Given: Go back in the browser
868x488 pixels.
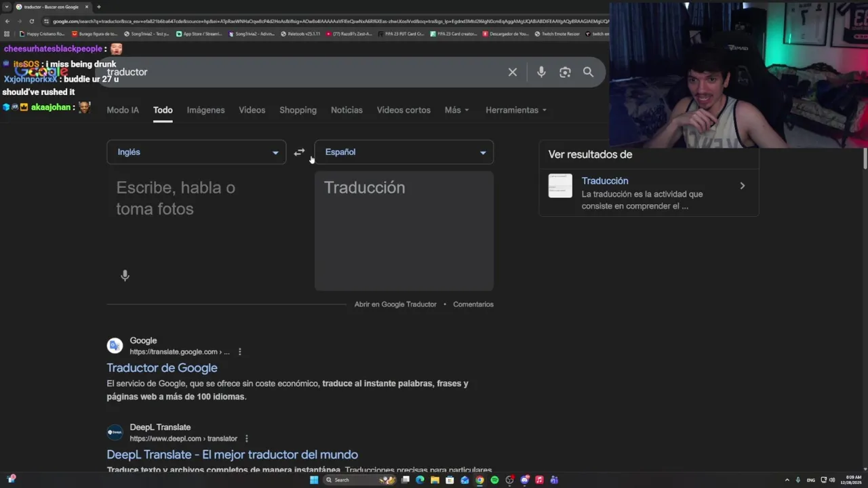Looking at the screenshot, I should pyautogui.click(x=7, y=21).
